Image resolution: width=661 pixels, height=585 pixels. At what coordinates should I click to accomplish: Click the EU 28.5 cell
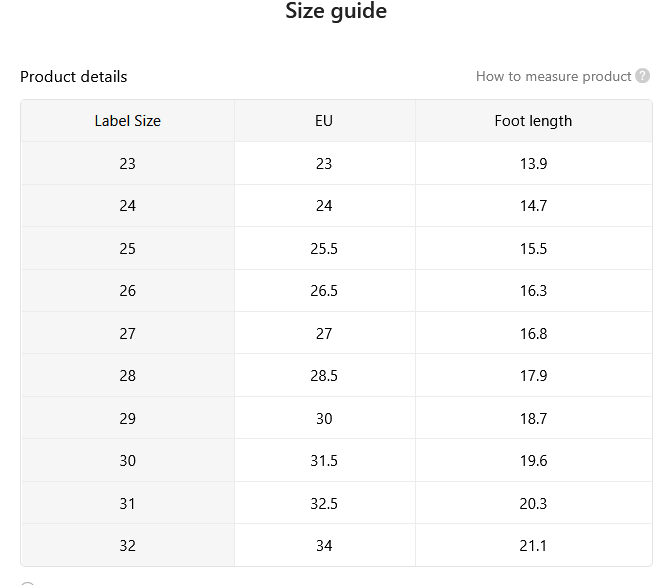[324, 376]
